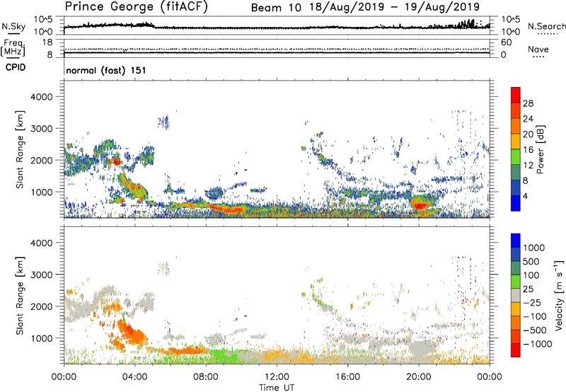Pick the bright blue bottom power colorbar segment
The width and height of the screenshot is (566, 392).
click(x=516, y=203)
